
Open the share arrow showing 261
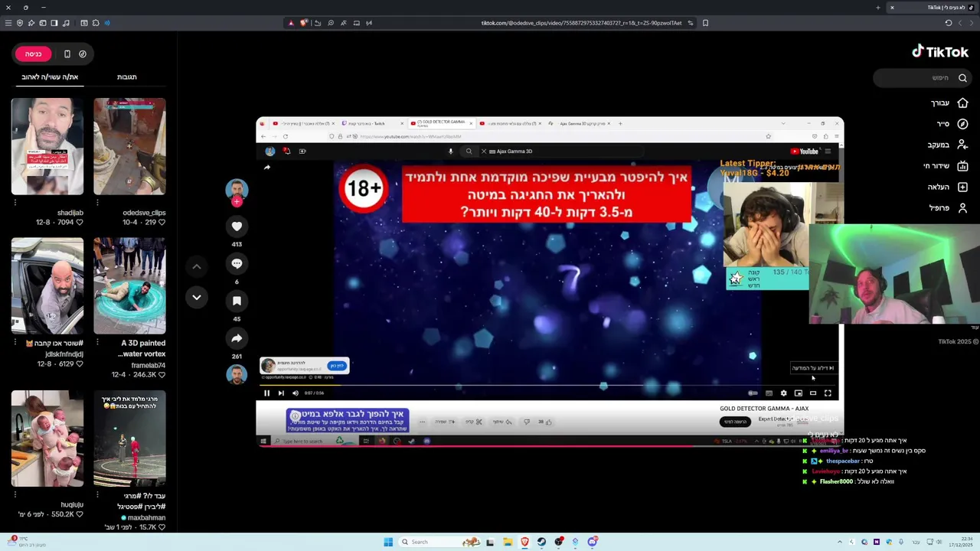click(x=237, y=338)
